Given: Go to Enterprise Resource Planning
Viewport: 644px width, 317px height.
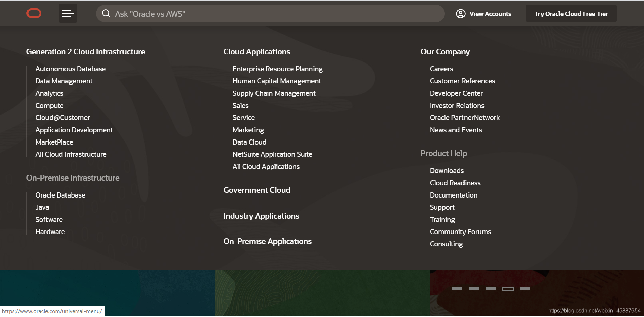Looking at the screenshot, I should coord(278,69).
